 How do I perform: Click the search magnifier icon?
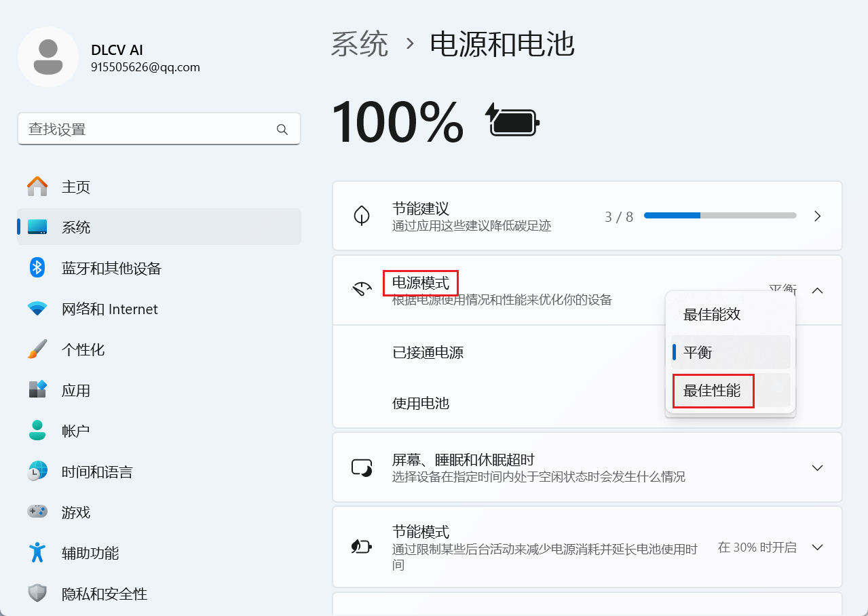282,130
